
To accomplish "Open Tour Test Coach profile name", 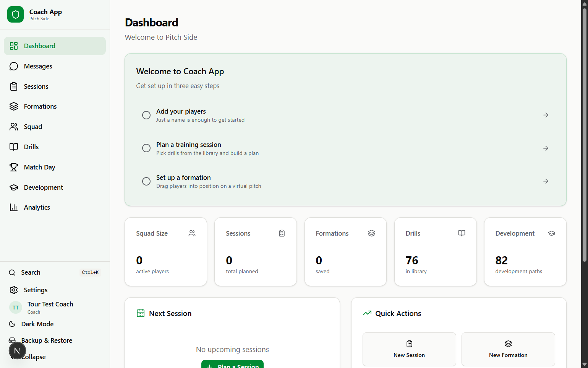I will [x=50, y=304].
